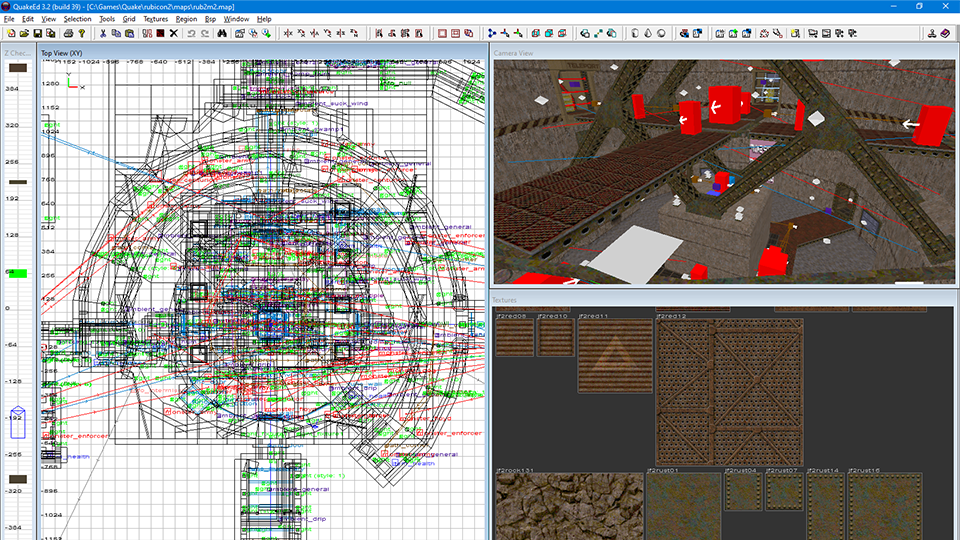The image size is (960, 540).
Task: Click the printer icon in toolbar
Action: [x=68, y=33]
